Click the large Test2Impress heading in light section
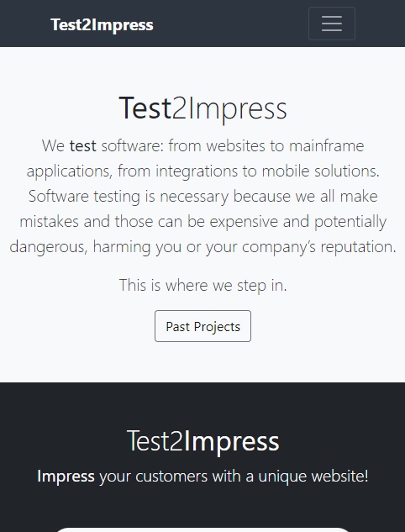The image size is (405, 532). [x=202, y=108]
